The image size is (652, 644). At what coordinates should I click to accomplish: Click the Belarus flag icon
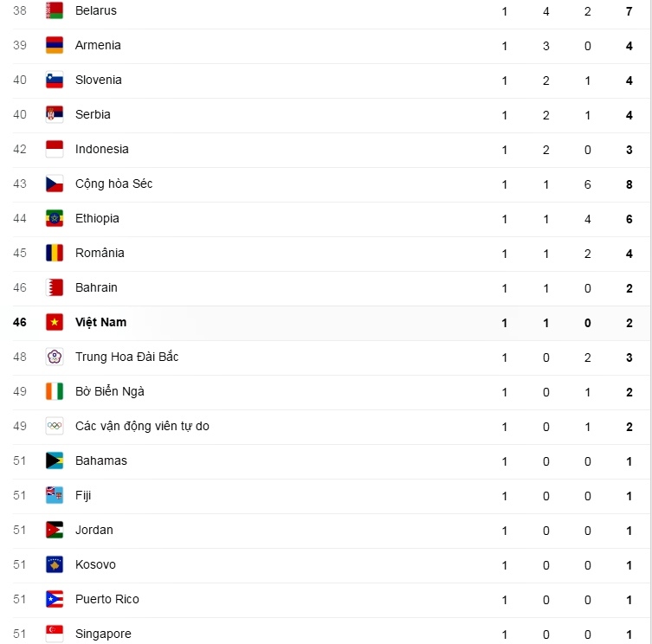click(x=55, y=10)
